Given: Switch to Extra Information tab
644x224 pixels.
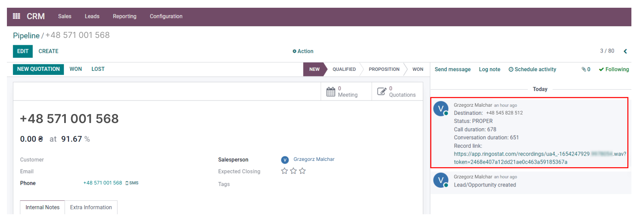Looking at the screenshot, I should pos(91,207).
